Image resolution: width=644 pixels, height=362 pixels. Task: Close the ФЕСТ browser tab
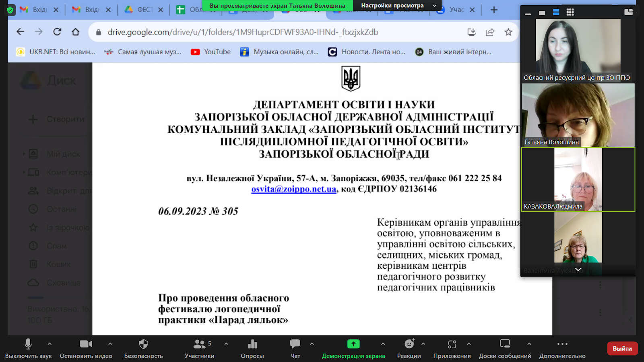pyautogui.click(x=161, y=10)
